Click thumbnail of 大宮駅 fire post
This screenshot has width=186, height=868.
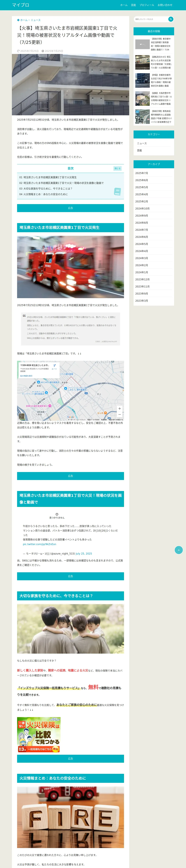142,62
